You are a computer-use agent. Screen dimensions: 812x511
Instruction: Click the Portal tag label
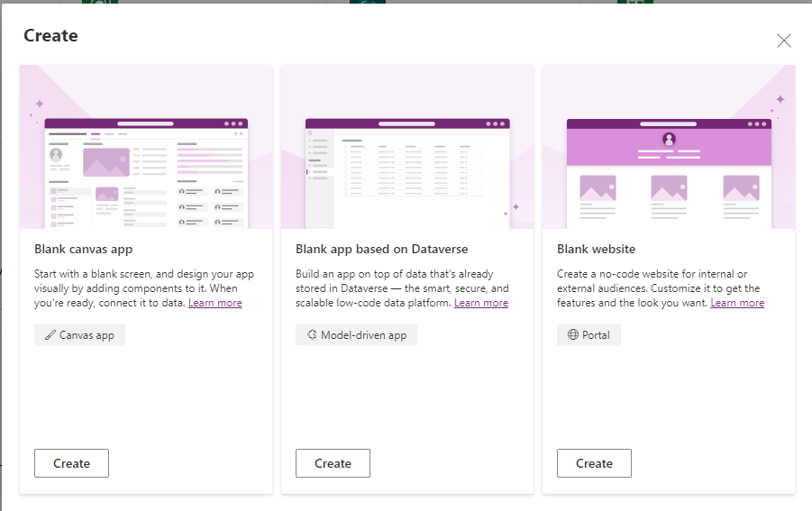[596, 335]
